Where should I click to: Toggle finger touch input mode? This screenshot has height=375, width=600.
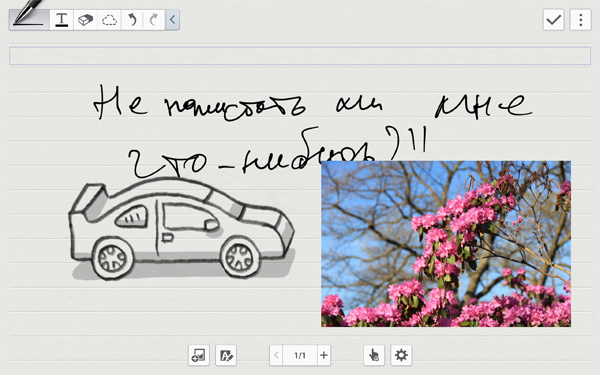(374, 355)
